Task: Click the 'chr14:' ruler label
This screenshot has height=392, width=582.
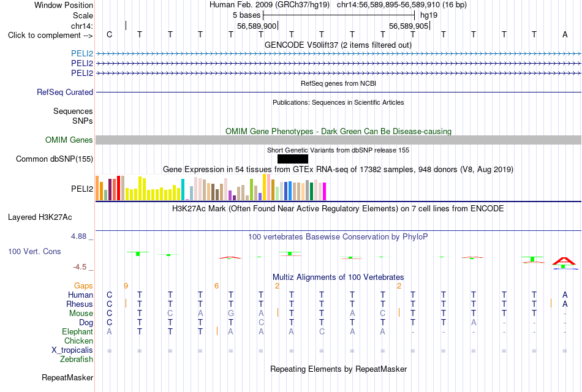Action: pyautogui.click(x=82, y=26)
